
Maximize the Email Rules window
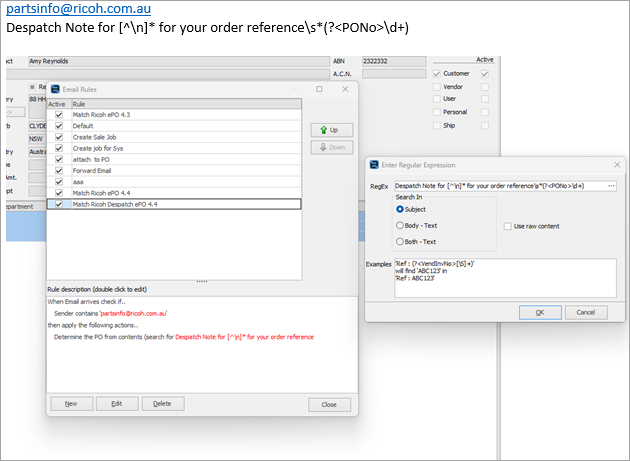coord(319,89)
